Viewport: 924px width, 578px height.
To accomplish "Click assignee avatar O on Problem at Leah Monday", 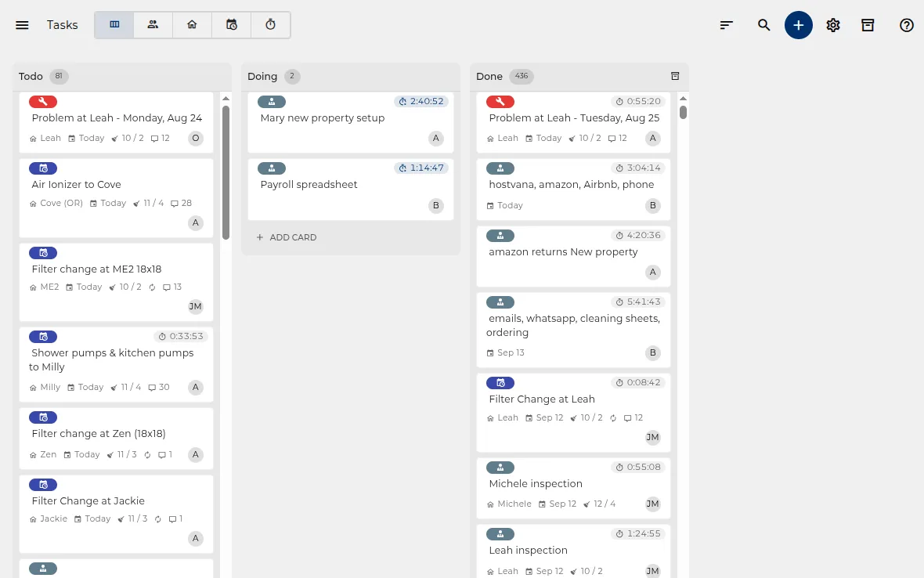I will point(196,139).
